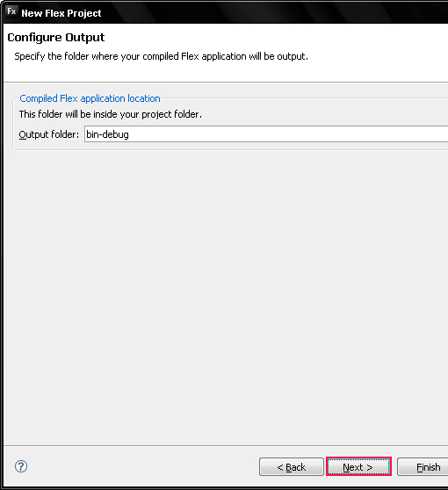Click the blank white header area beside Configure Output
This screenshot has width=448, height=490.
pos(281,38)
